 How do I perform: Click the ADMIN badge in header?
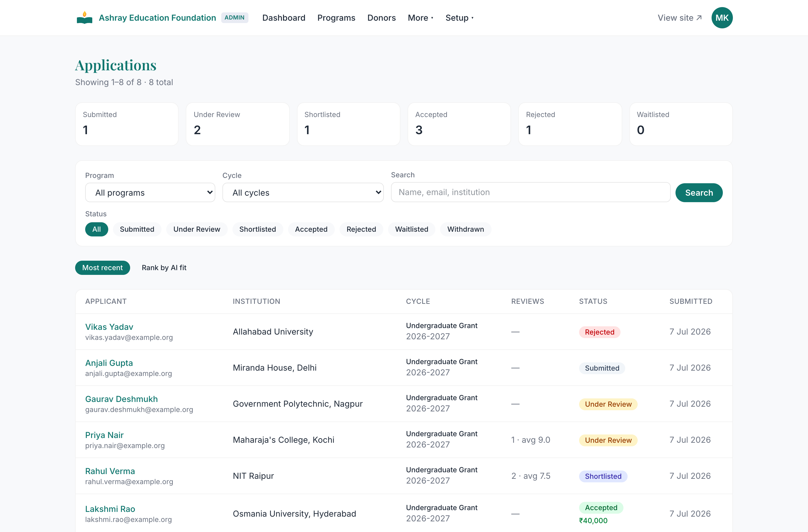pos(234,18)
